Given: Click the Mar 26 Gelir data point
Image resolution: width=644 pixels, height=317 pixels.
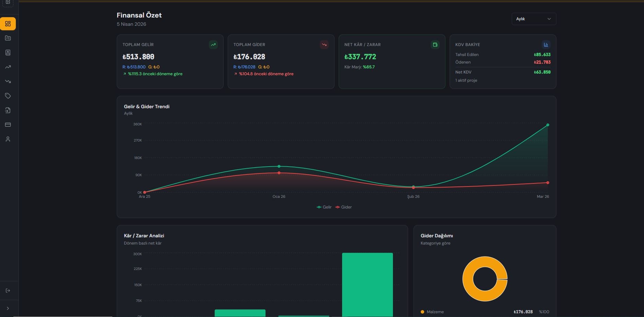Looking at the screenshot, I should [547, 125].
